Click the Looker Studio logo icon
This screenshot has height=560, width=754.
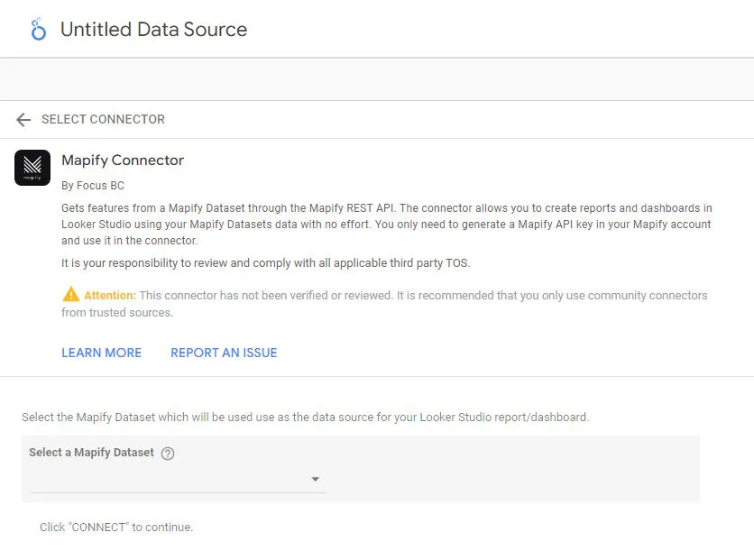(38, 30)
